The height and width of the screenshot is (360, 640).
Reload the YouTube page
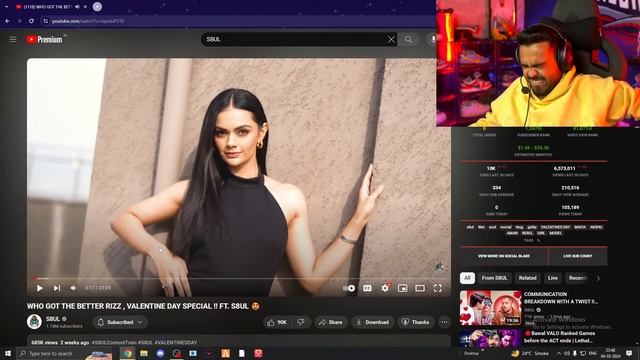(31, 21)
